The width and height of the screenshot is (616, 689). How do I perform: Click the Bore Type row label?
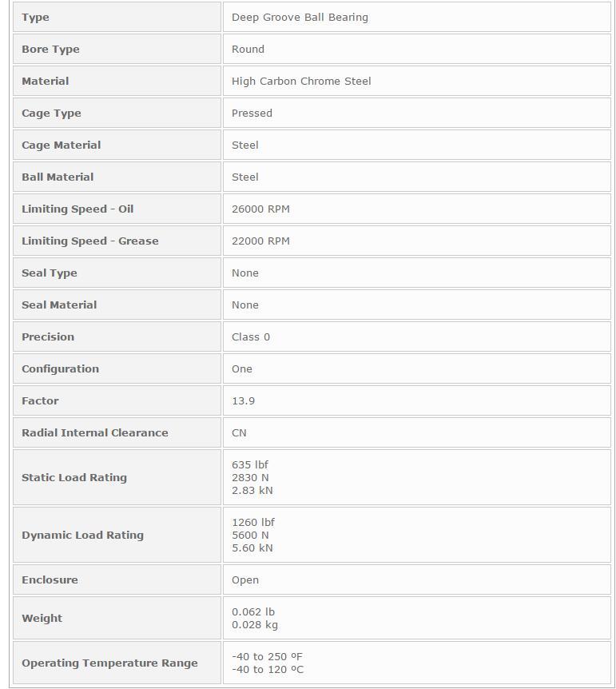50,49
